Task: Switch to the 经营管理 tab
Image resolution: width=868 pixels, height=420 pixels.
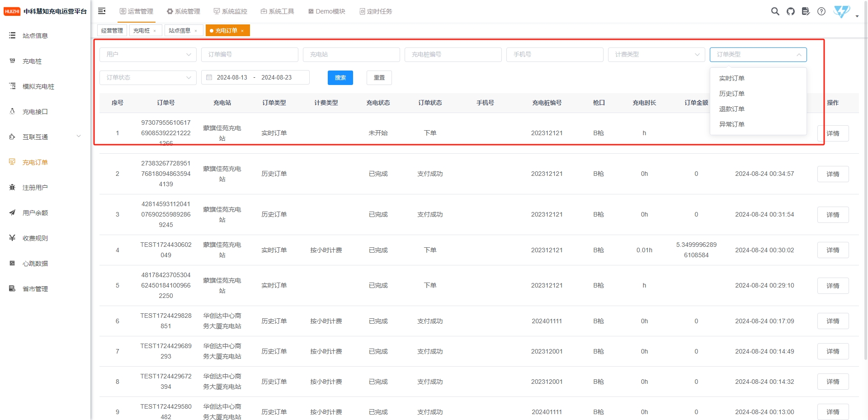Action: (x=112, y=31)
